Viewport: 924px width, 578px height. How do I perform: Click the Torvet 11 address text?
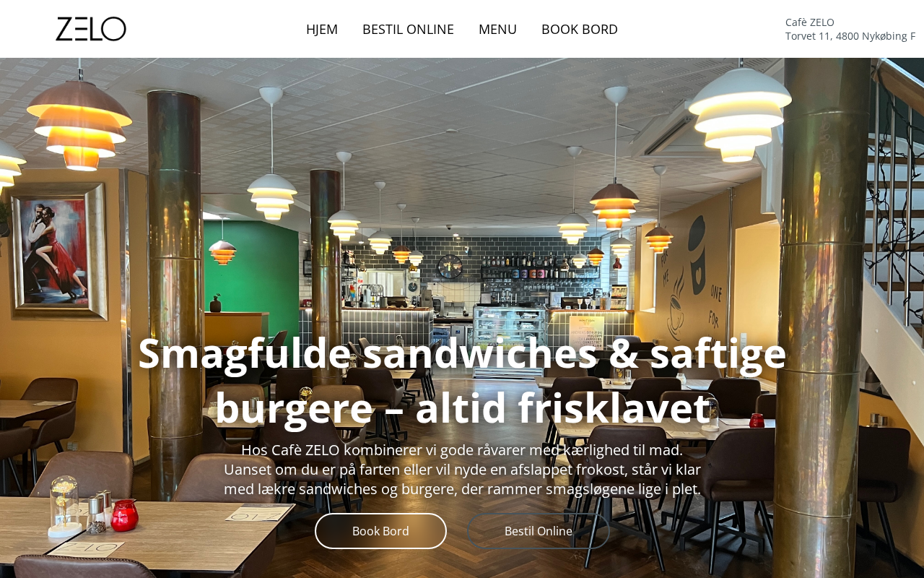[x=850, y=36]
